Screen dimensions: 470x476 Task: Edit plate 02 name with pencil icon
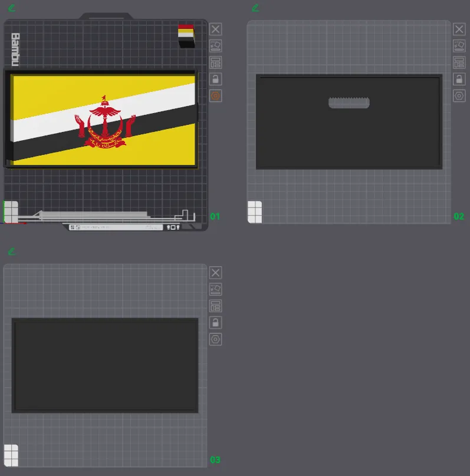click(x=255, y=8)
